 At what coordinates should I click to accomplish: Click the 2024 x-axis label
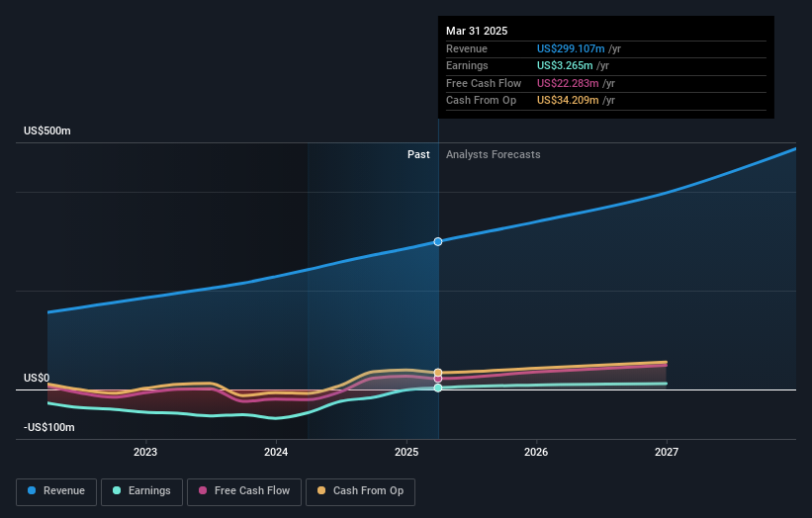[x=276, y=452]
